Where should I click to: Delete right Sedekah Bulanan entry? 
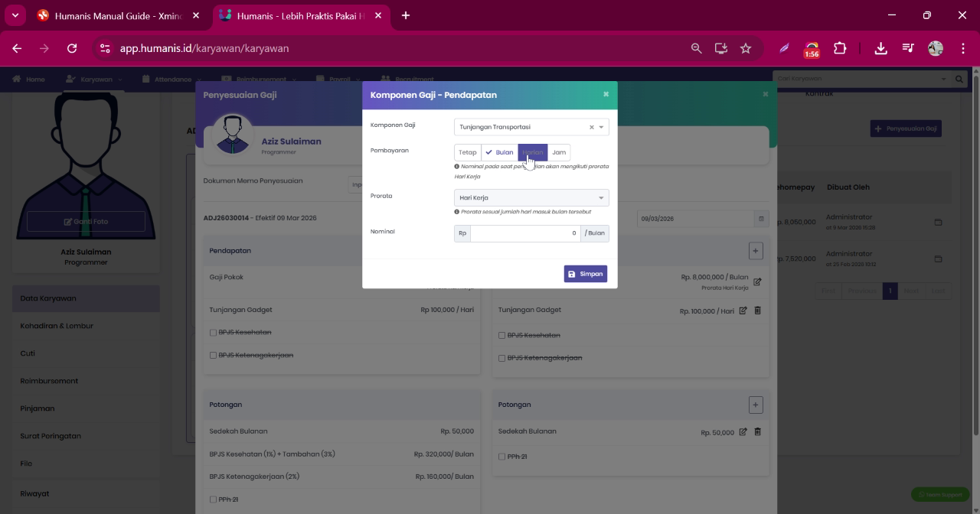pyautogui.click(x=758, y=432)
